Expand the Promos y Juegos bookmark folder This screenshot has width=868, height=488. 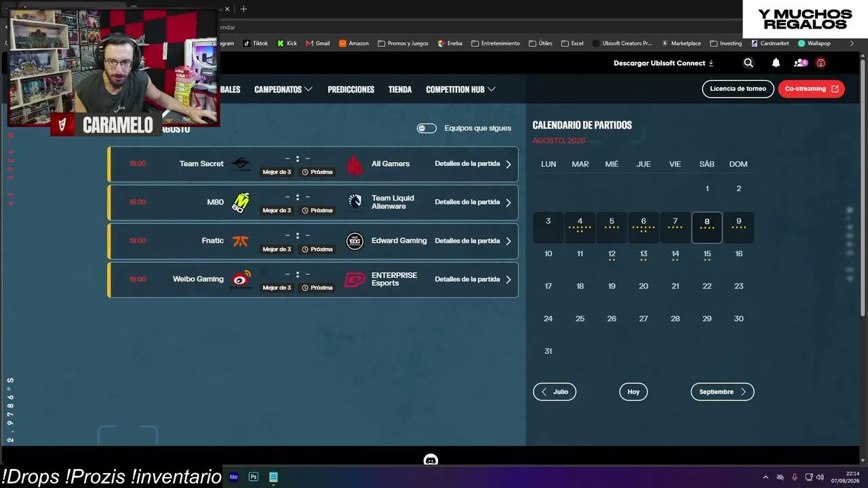(x=403, y=43)
